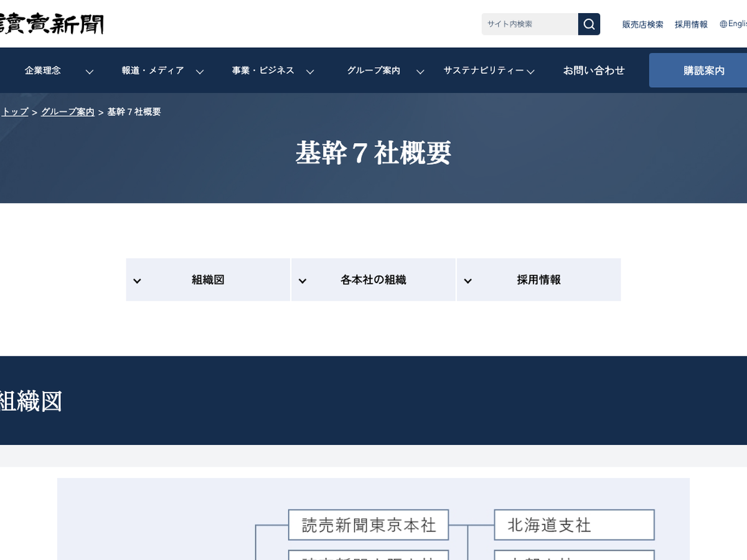The width and height of the screenshot is (747, 560).
Task: Expand the 事業・ビジネス navigation dropdown
Action: (310, 72)
